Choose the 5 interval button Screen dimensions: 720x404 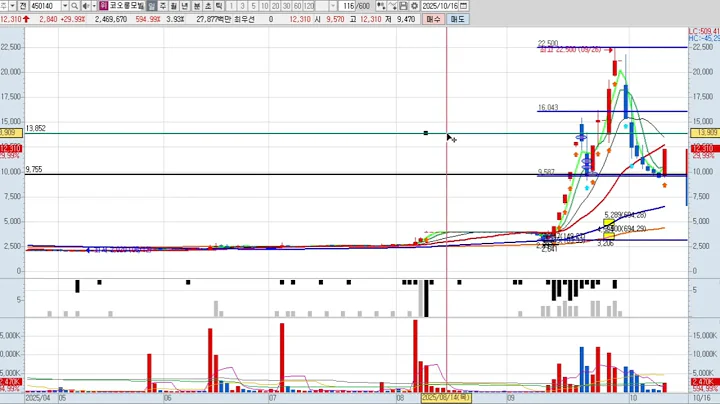253,6
